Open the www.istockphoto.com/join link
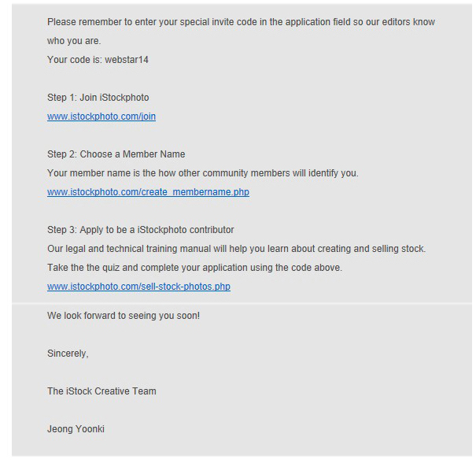 [101, 117]
